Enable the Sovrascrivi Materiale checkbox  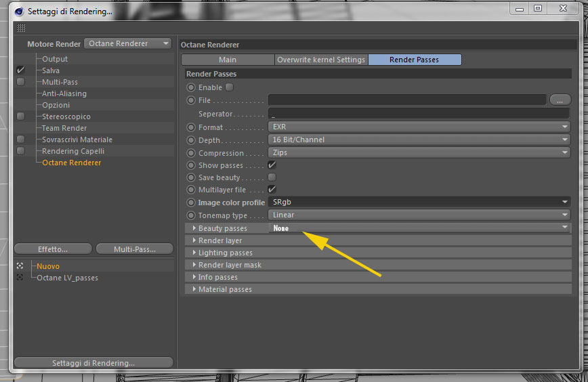click(x=20, y=140)
